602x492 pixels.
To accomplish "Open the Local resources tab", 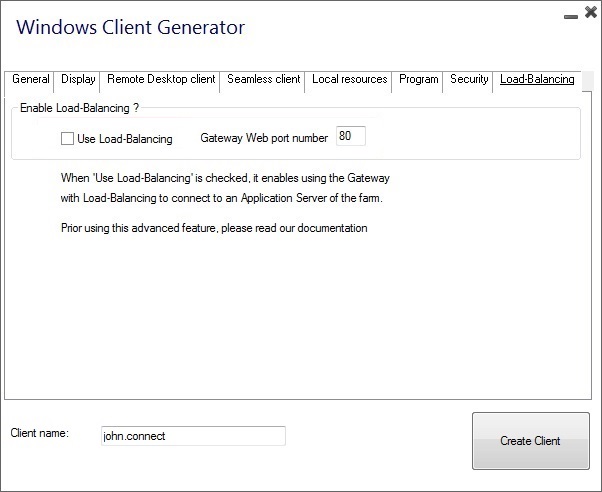I will 349,80.
